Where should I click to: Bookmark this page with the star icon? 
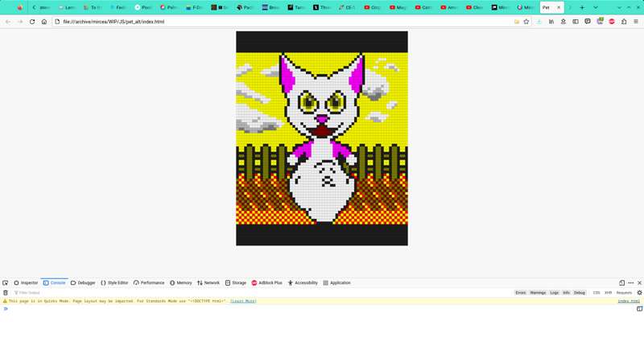pos(526,22)
